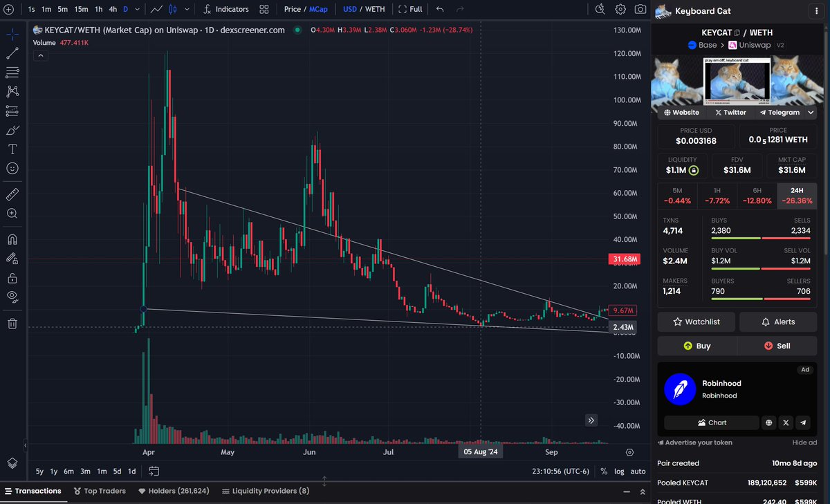This screenshot has width=830, height=504.
Task: Select the 6H price change period
Action: point(757,196)
